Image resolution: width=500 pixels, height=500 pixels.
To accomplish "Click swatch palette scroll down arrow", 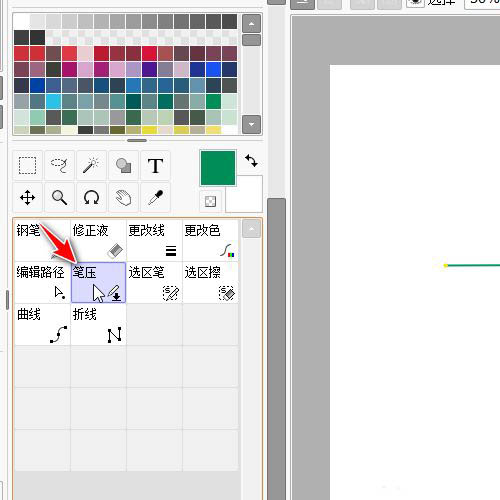I will [x=252, y=124].
